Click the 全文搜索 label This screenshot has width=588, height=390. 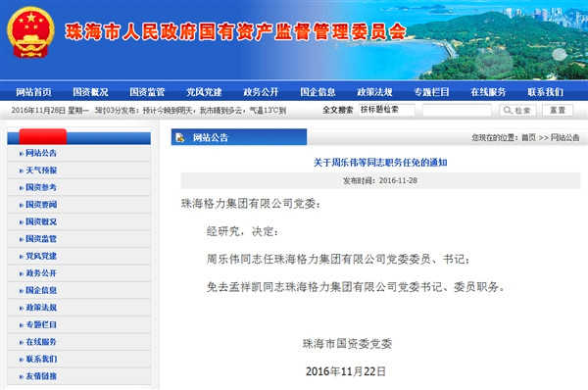pos(338,110)
